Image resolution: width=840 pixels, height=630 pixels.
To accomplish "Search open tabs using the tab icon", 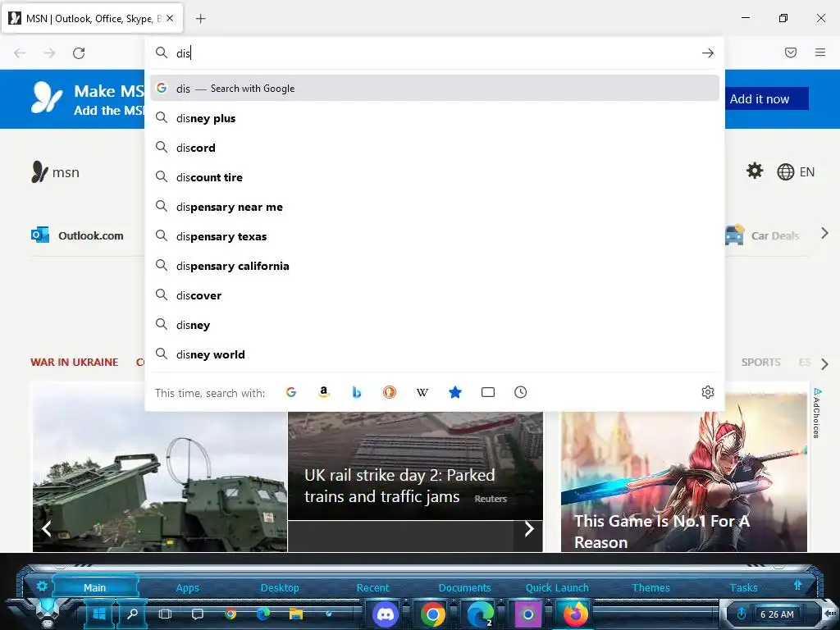I will click(487, 392).
